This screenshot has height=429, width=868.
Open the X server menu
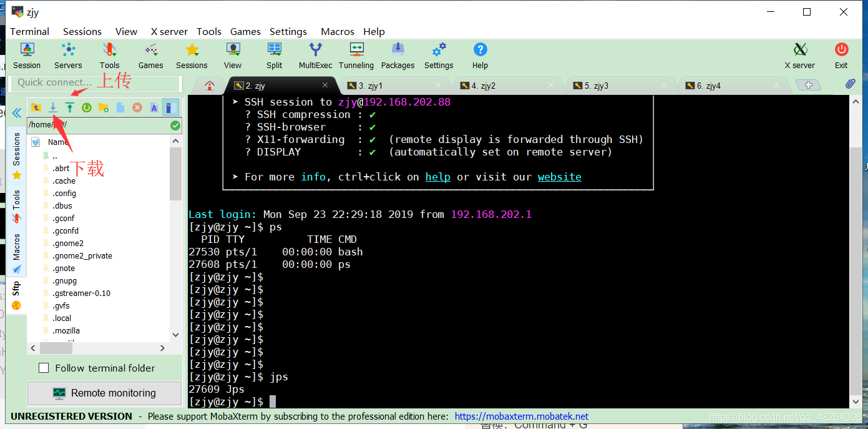(169, 31)
